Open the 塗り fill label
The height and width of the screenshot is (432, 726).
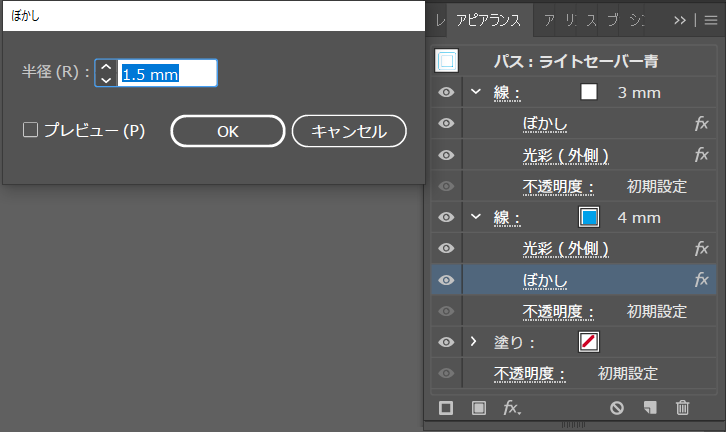[514, 343]
